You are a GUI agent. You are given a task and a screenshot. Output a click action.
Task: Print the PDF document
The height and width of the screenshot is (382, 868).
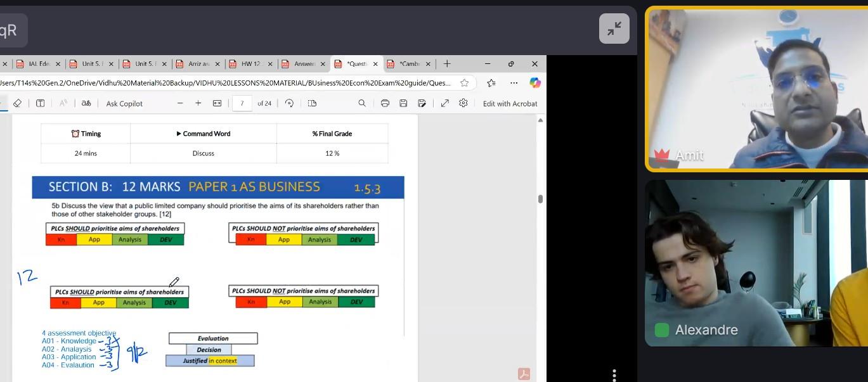(385, 103)
